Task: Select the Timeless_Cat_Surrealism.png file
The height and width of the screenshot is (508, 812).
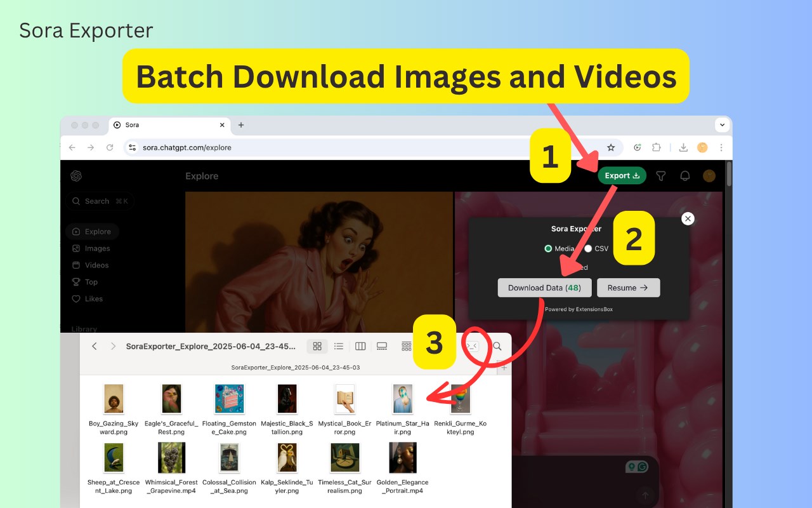Action: pyautogui.click(x=344, y=469)
